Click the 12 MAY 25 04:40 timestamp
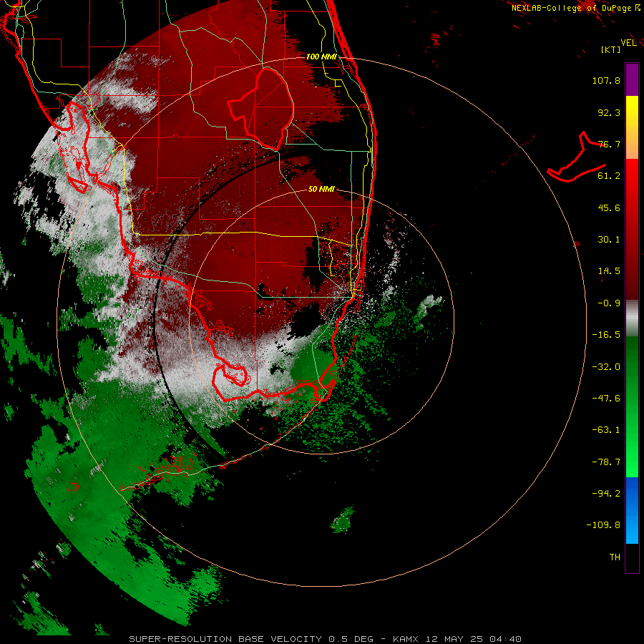This screenshot has height=644, width=644. pos(474,639)
